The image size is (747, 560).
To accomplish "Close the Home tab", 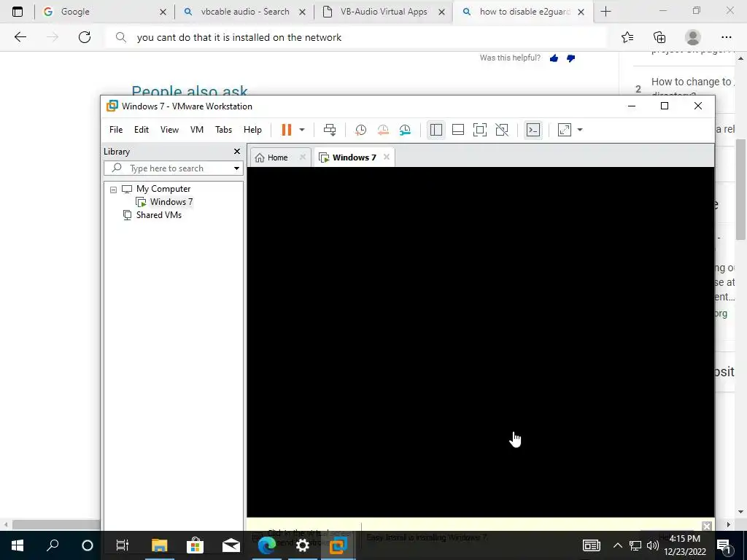I will click(302, 157).
